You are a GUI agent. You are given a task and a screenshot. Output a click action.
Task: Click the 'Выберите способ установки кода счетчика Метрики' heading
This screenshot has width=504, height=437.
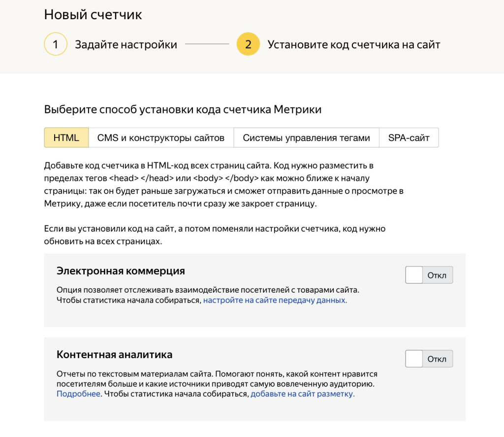click(x=183, y=109)
